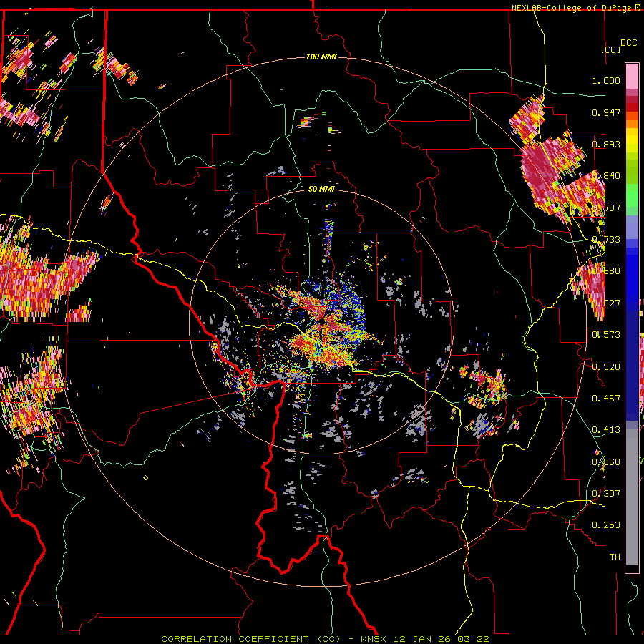The width and height of the screenshot is (644, 644).
Task: Click the 0.947 scale value
Action: pos(606,112)
